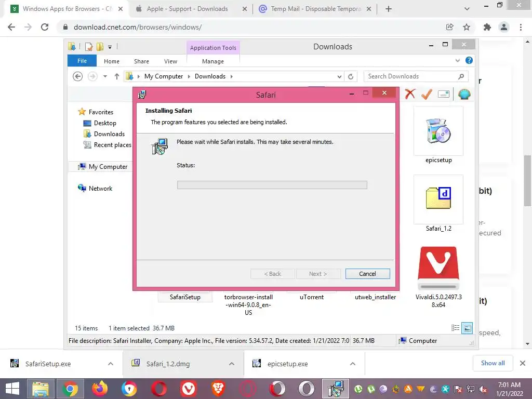Image resolution: width=532 pixels, height=399 pixels.
Task: Click the New Folder quick access icon
Action: (x=100, y=47)
